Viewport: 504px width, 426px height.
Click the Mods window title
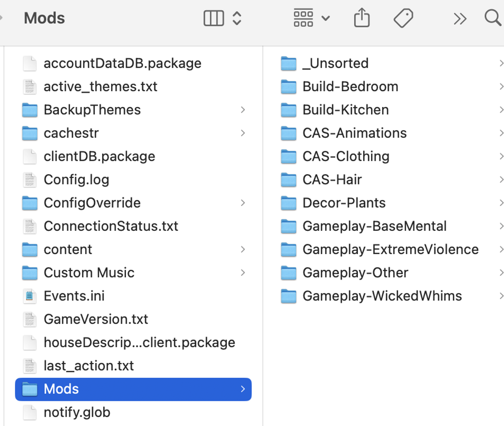point(44,18)
